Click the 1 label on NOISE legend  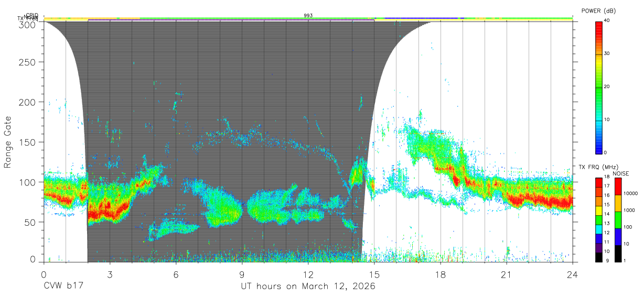point(626,260)
